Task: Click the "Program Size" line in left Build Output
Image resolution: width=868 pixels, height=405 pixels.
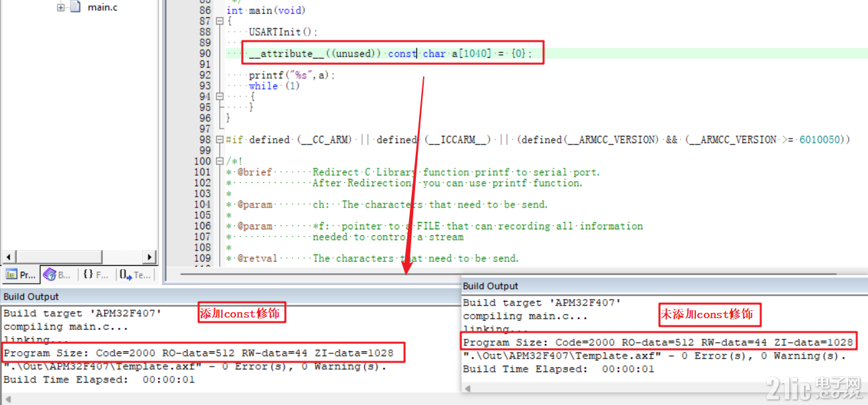Action: (x=199, y=353)
